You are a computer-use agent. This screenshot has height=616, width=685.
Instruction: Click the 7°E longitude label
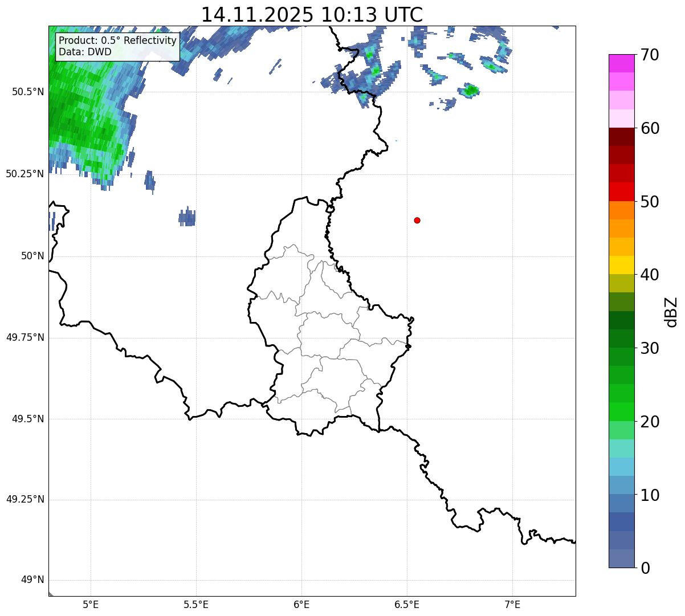click(513, 604)
